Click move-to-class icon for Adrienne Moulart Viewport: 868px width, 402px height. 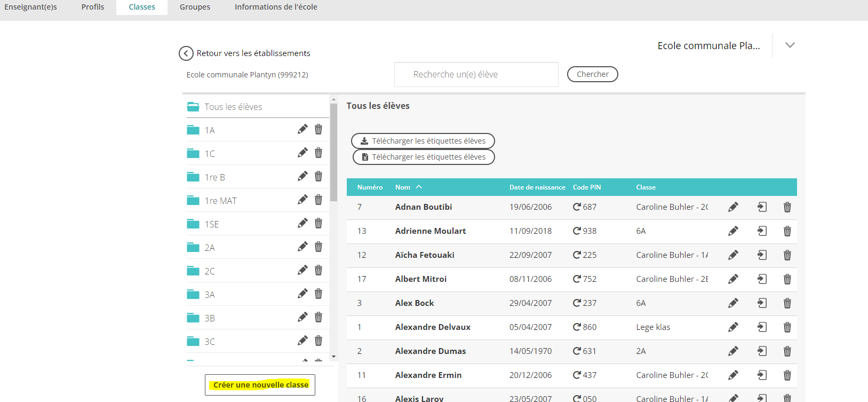point(762,231)
